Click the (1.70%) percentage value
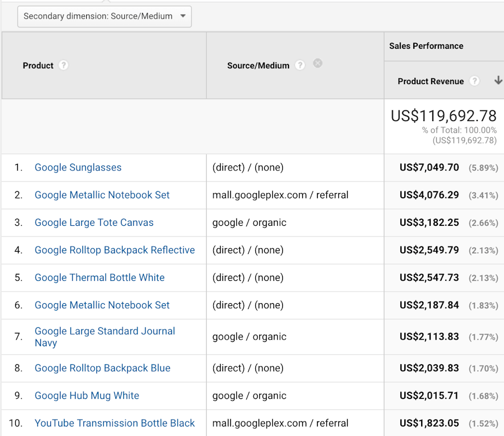 [x=483, y=369]
